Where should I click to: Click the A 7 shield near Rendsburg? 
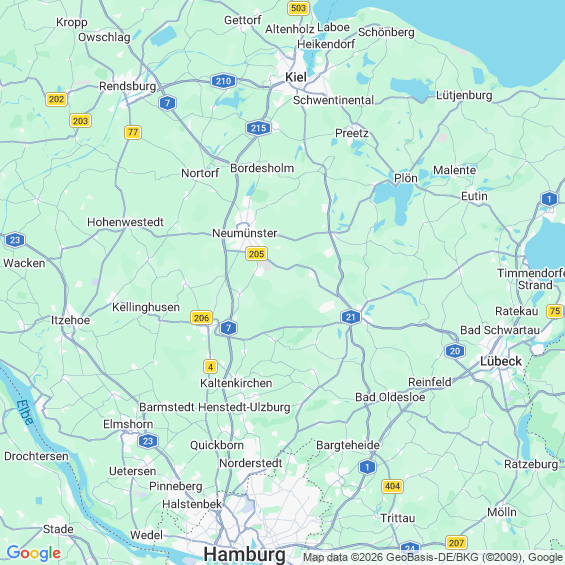pyautogui.click(x=167, y=103)
